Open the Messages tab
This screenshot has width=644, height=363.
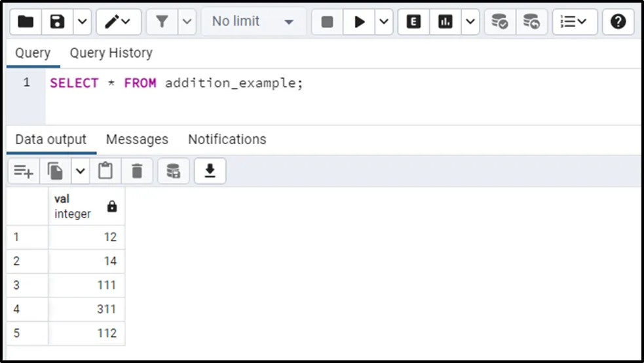[137, 140]
